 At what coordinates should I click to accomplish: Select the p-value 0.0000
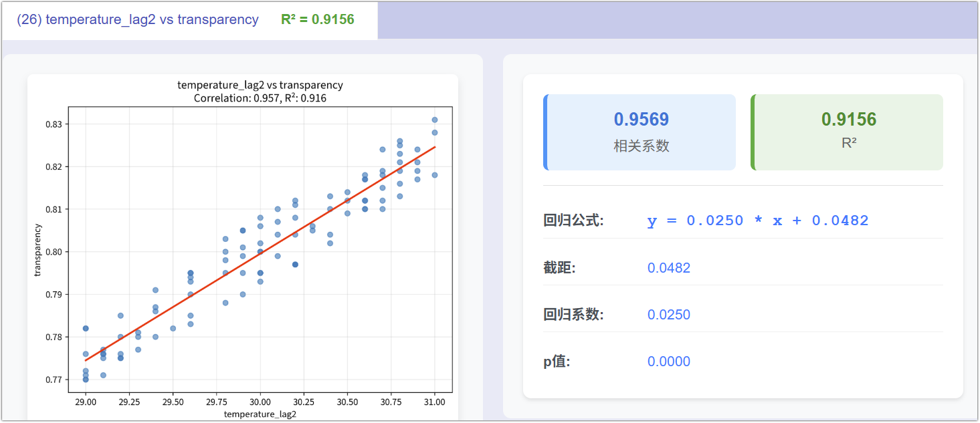click(669, 362)
